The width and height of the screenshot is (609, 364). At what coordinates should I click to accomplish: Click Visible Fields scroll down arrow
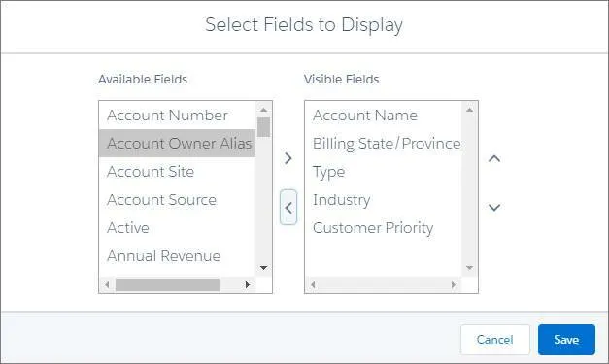pyautogui.click(x=469, y=268)
